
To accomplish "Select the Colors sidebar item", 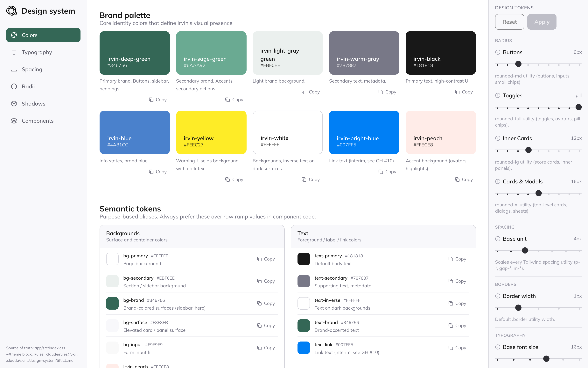I will coord(43,35).
